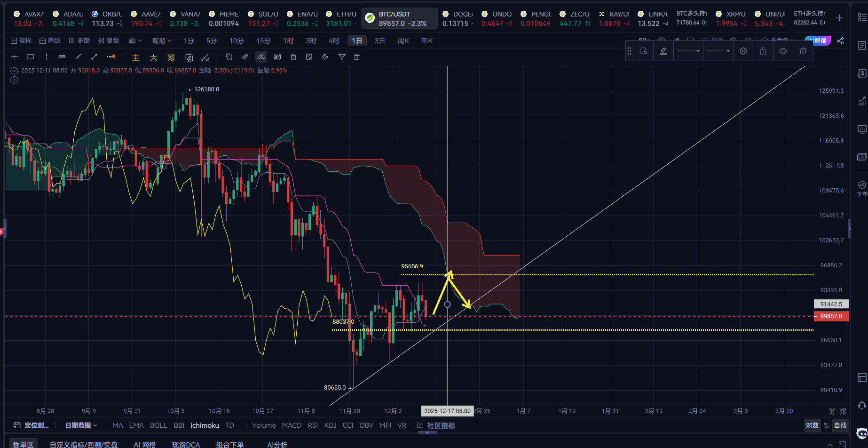This screenshot has height=448, width=868.
Task: Switch to the 4时 timeframe
Action: [334, 41]
